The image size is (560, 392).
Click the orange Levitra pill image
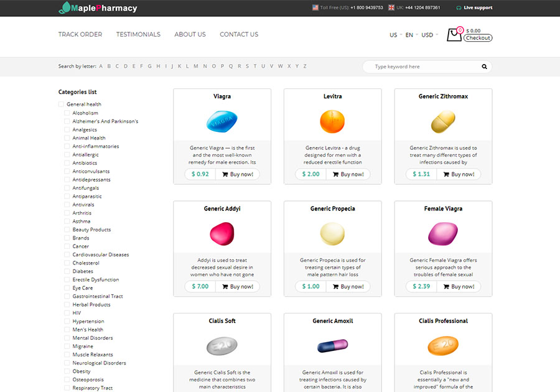coord(332,121)
